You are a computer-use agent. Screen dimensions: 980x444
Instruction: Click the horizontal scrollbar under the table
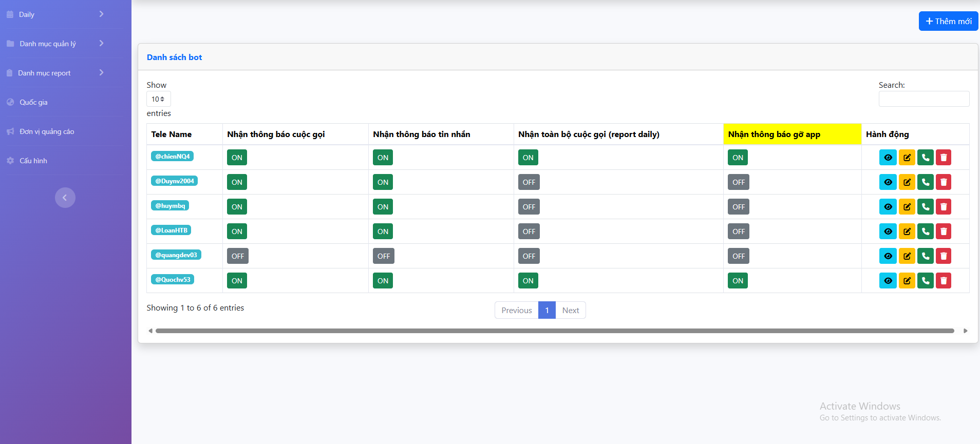tap(555, 331)
